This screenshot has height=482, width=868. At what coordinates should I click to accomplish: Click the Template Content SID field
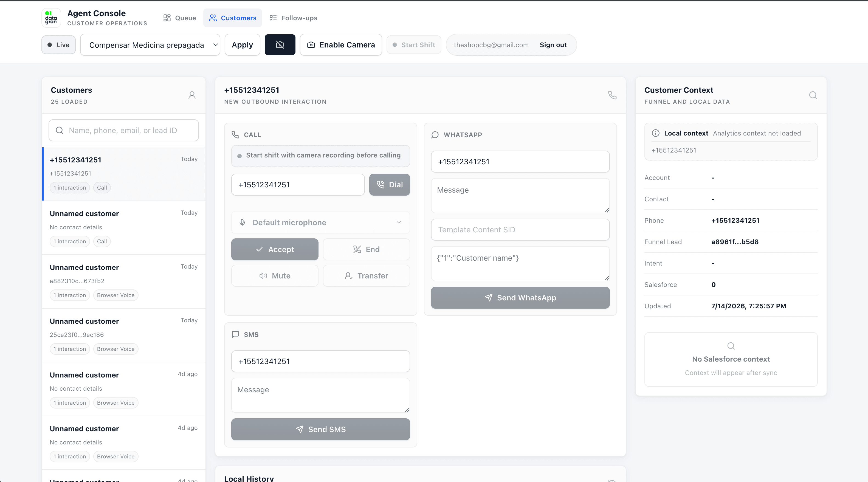point(520,230)
